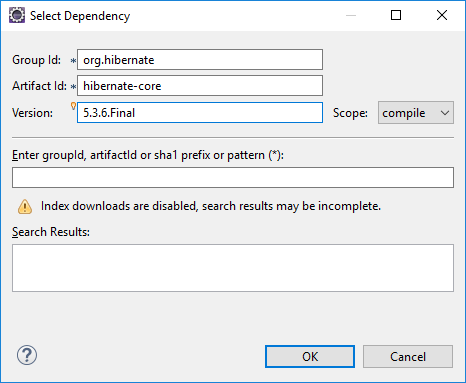Click the help question mark icon
The height and width of the screenshot is (383, 466).
(27, 355)
